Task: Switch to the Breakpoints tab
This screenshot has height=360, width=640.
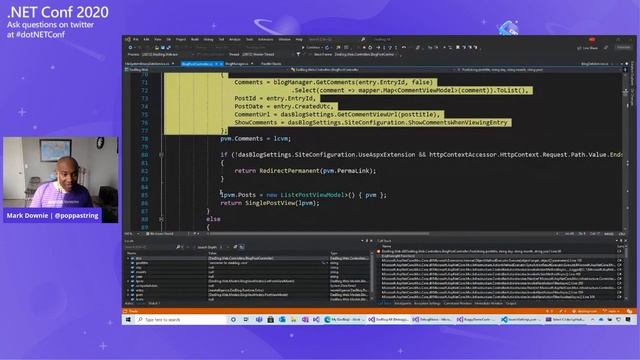Action: pos(402,304)
